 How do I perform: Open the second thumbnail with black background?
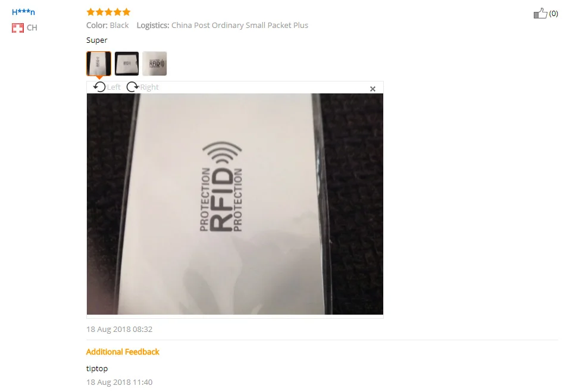click(x=127, y=64)
